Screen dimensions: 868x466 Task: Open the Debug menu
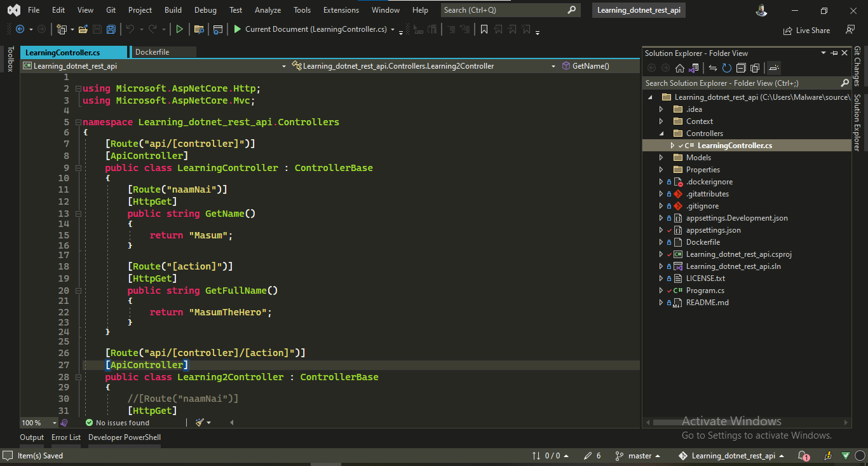click(x=205, y=10)
